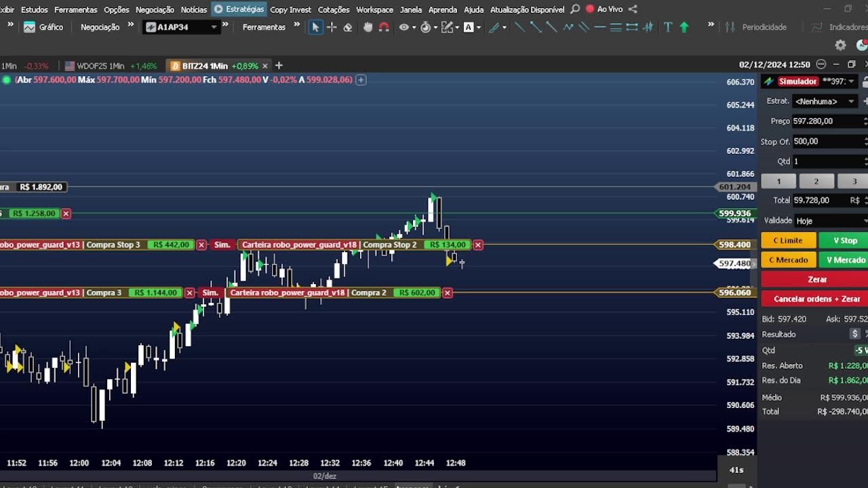
Task: Click the Ao Vivo live indicator
Action: [x=604, y=9]
